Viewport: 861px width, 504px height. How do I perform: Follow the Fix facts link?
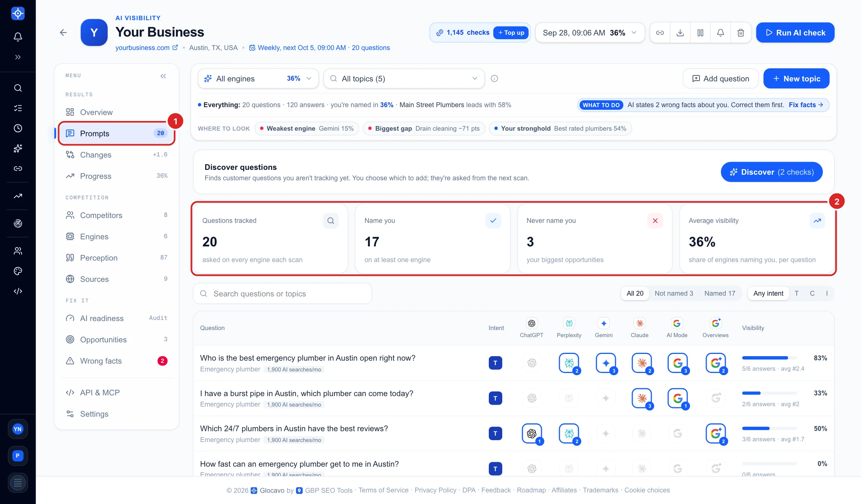tap(806, 105)
